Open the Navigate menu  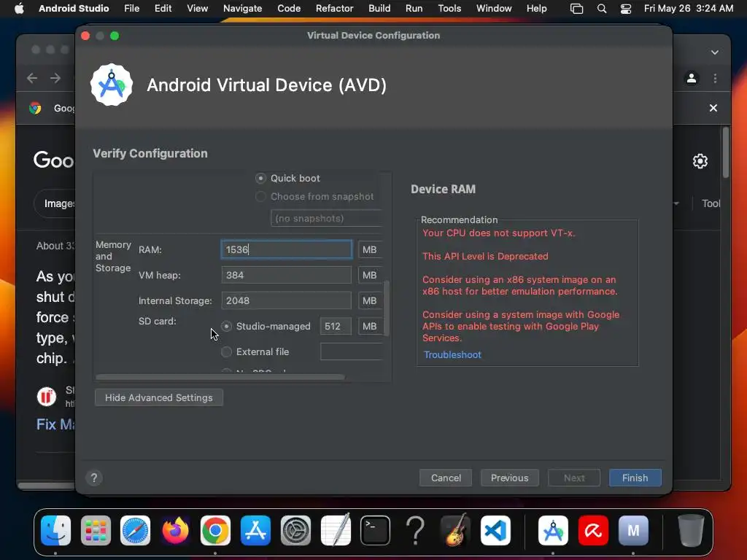coord(242,9)
